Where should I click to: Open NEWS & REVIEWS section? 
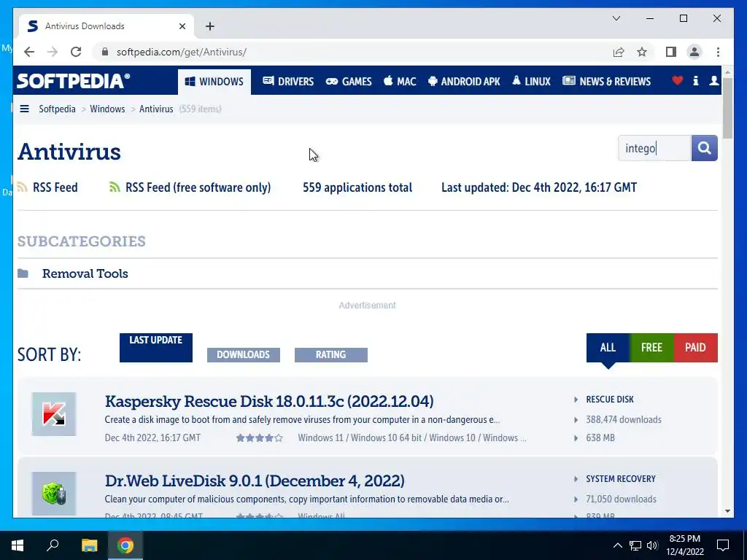pyautogui.click(x=606, y=82)
